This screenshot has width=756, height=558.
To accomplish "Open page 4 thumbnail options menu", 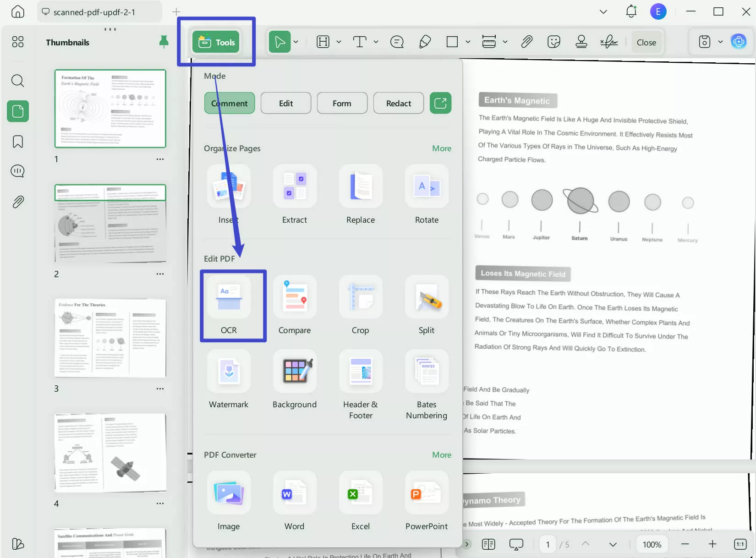I will point(160,503).
